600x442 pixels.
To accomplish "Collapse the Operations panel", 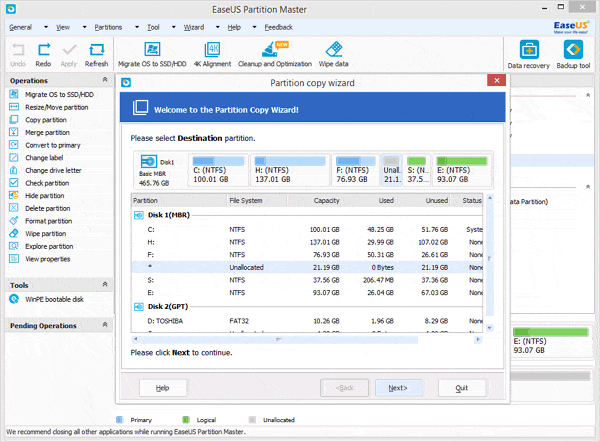I will coord(105,80).
